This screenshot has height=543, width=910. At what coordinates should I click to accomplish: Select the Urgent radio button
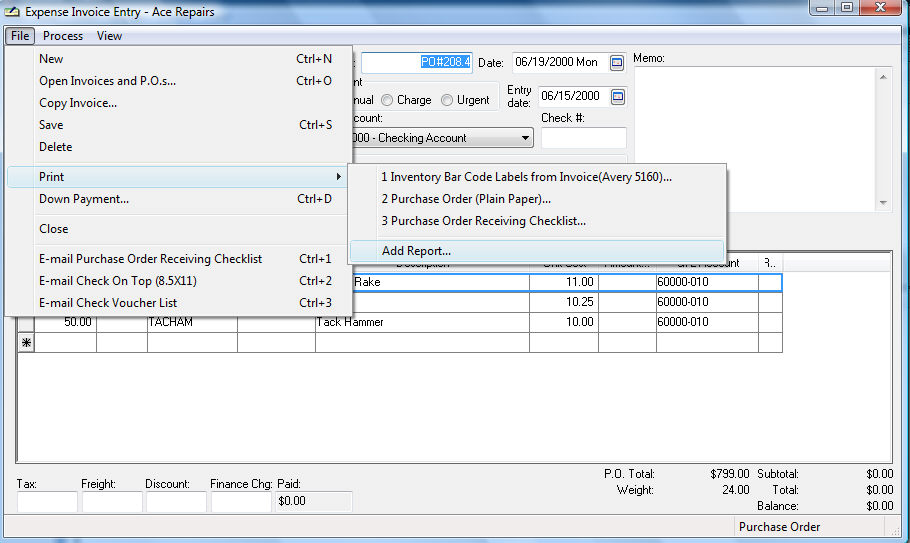point(447,100)
